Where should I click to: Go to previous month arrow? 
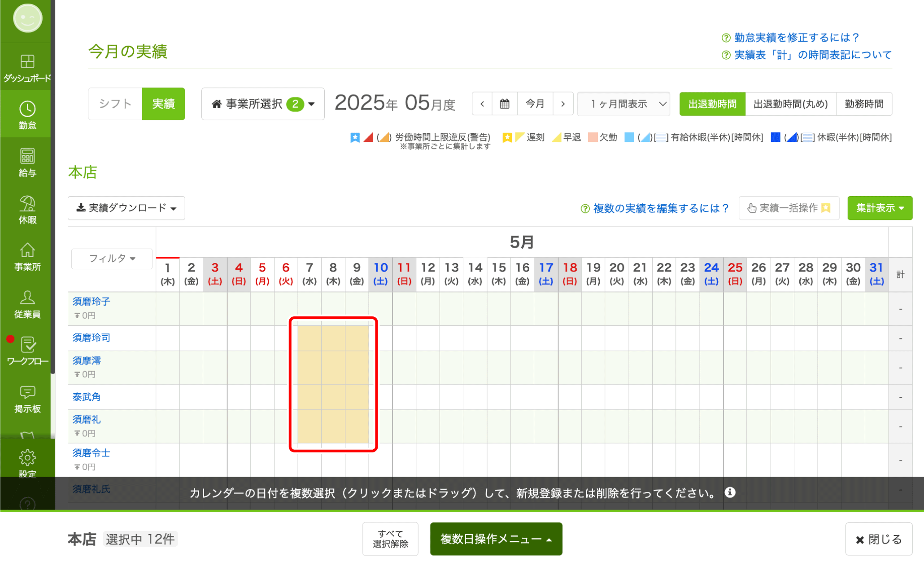[482, 104]
